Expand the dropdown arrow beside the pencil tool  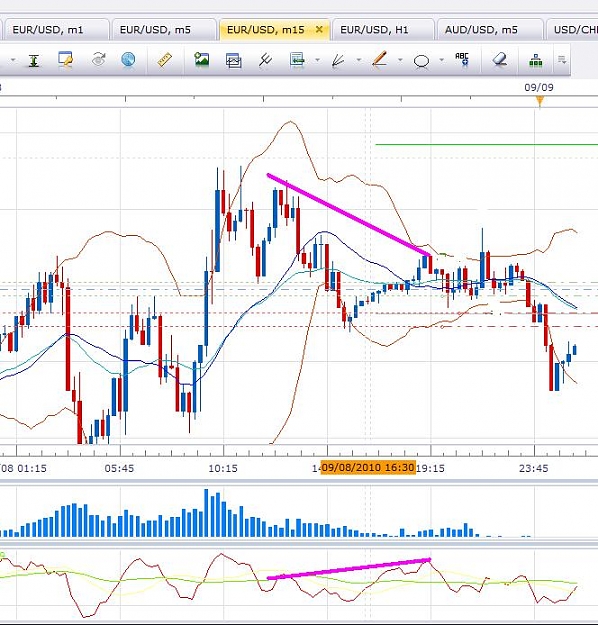(400, 60)
